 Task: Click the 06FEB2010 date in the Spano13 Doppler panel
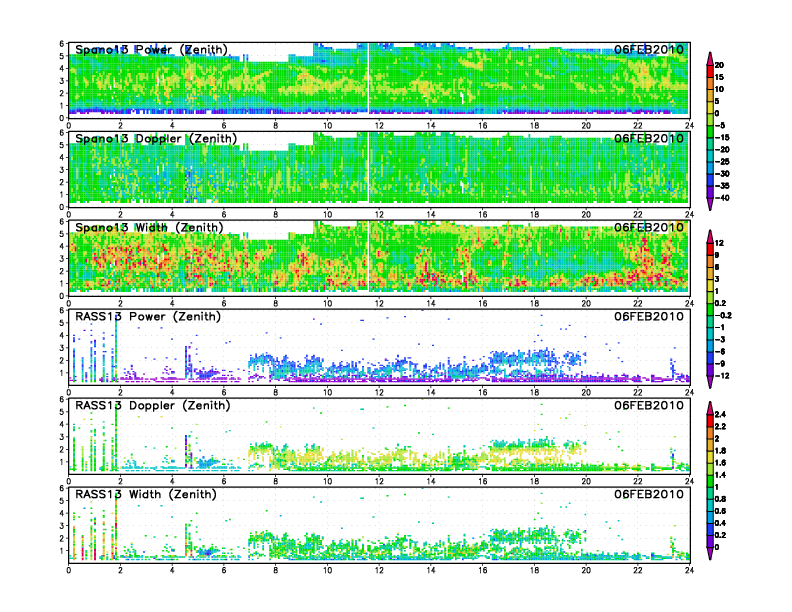(649, 138)
